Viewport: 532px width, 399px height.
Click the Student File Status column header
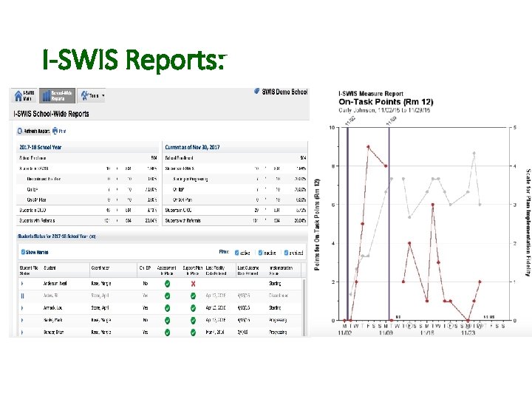tap(29, 270)
